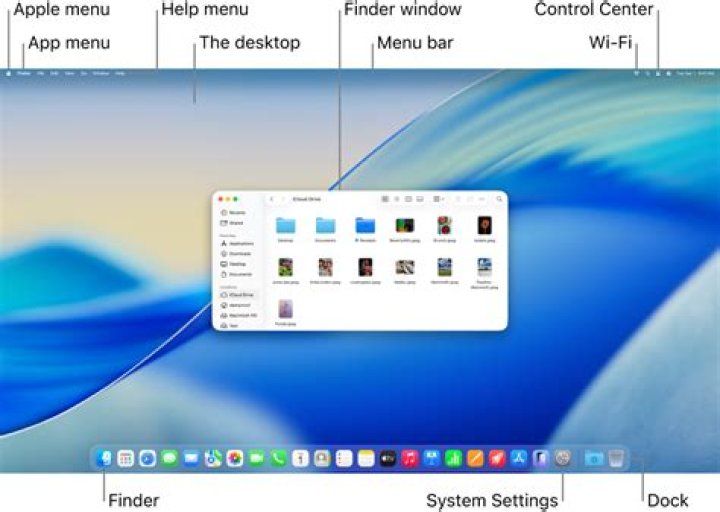Viewport: 720px width, 512px height.
Task: Open Keynote from the Dock
Action: (432, 458)
